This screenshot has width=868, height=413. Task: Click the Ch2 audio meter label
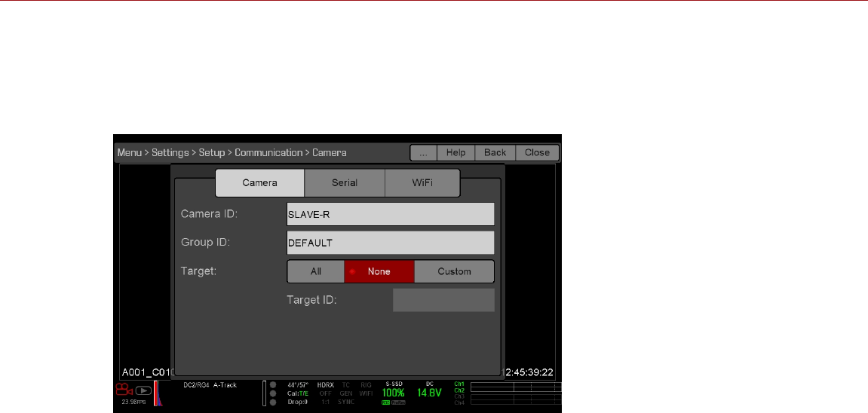459,390
